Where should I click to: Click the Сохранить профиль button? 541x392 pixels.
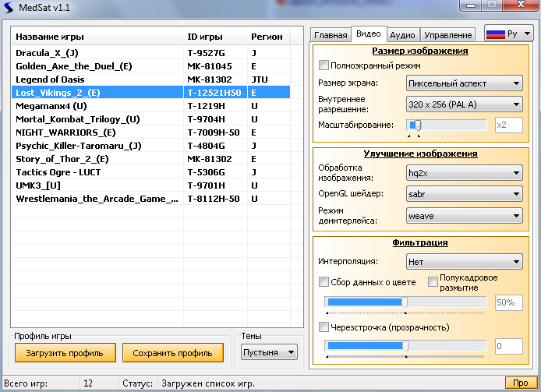point(172,353)
